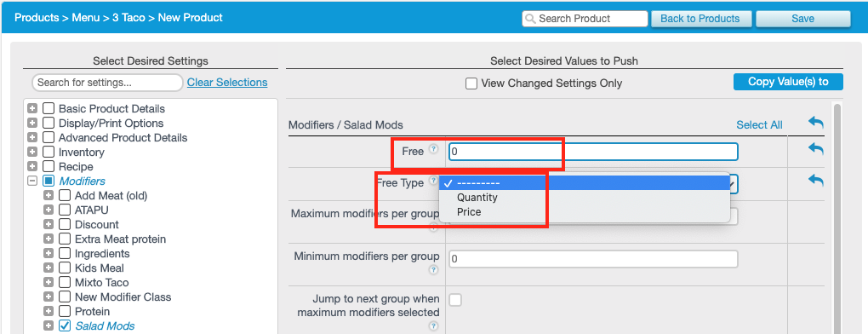Check the Display/Print Options checkbox
868x334 pixels.
tap(49, 123)
